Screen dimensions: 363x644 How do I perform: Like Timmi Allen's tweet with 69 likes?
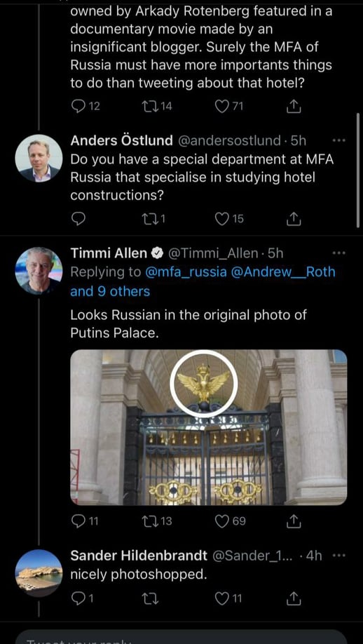click(231, 521)
